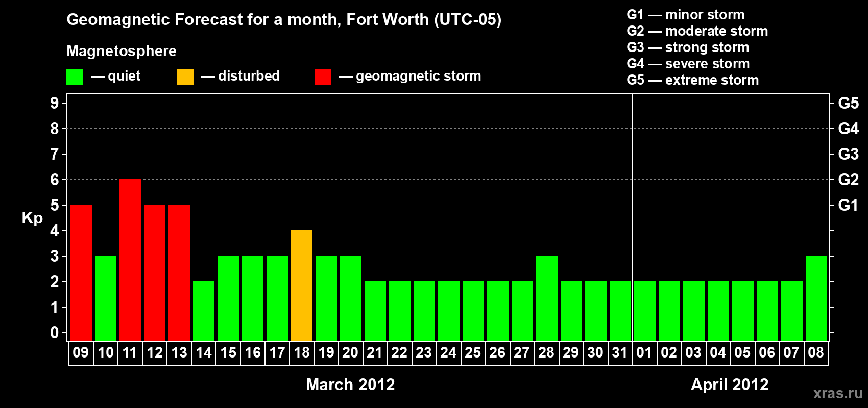Click the 'G3 — strong storm' legend line

688,47
